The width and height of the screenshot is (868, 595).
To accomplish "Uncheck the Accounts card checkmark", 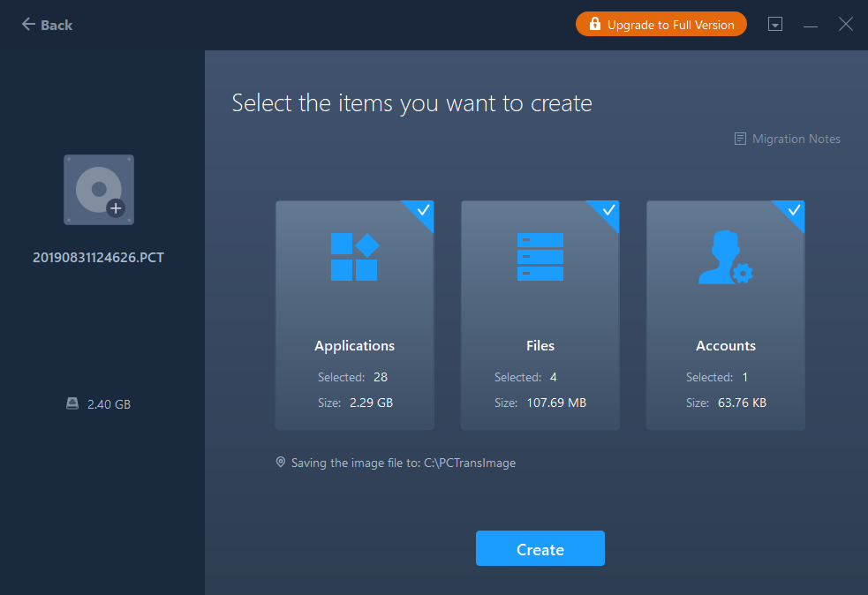I will [x=794, y=210].
